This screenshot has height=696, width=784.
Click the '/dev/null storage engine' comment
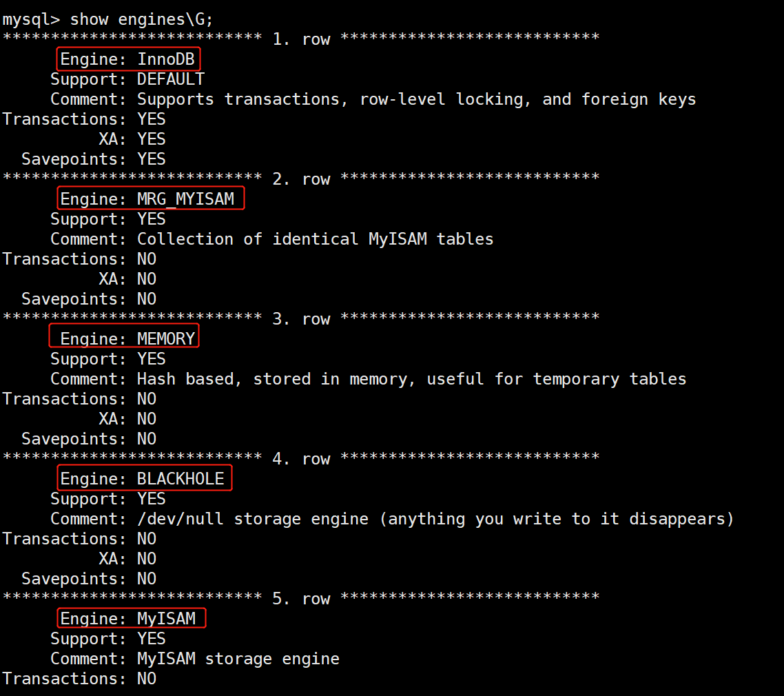pos(435,519)
